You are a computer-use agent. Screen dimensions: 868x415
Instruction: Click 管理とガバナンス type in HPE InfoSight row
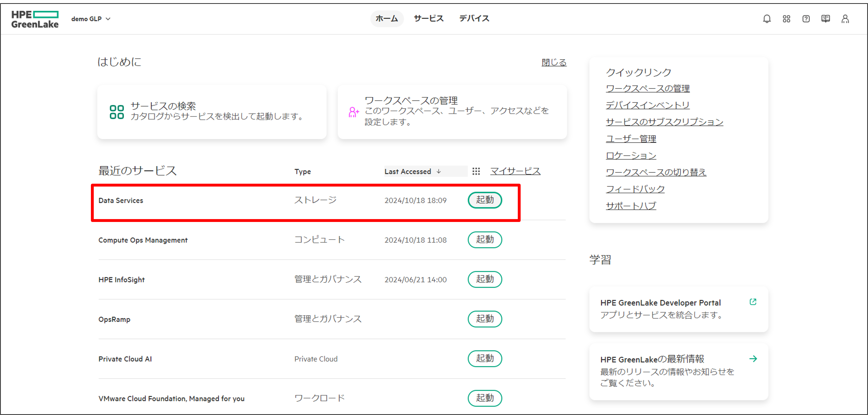point(327,279)
